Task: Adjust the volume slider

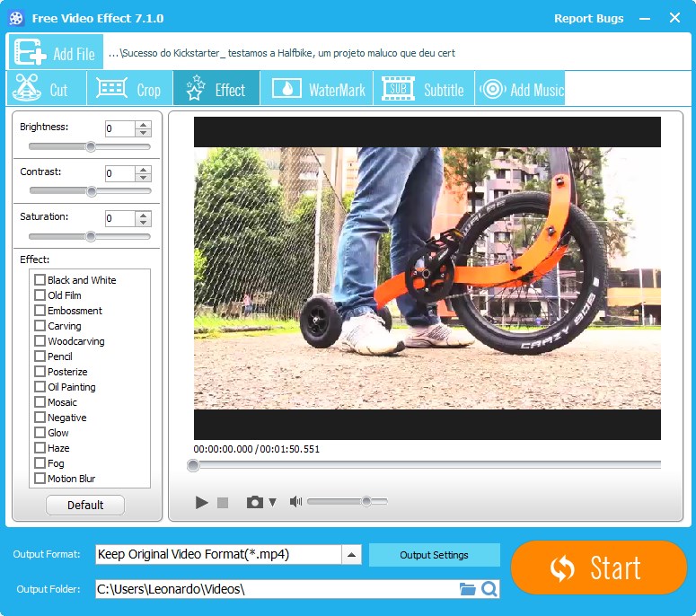Action: [348, 501]
